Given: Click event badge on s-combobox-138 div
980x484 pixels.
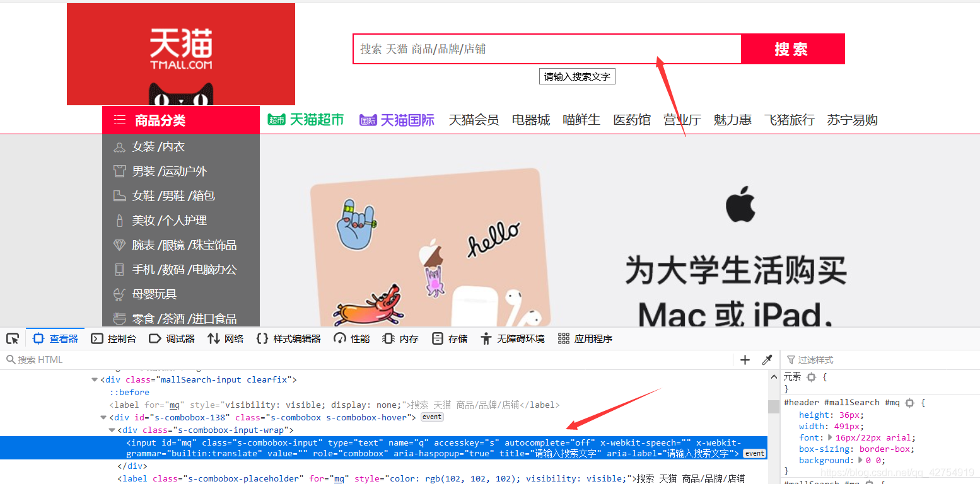Looking at the screenshot, I should pyautogui.click(x=432, y=417).
